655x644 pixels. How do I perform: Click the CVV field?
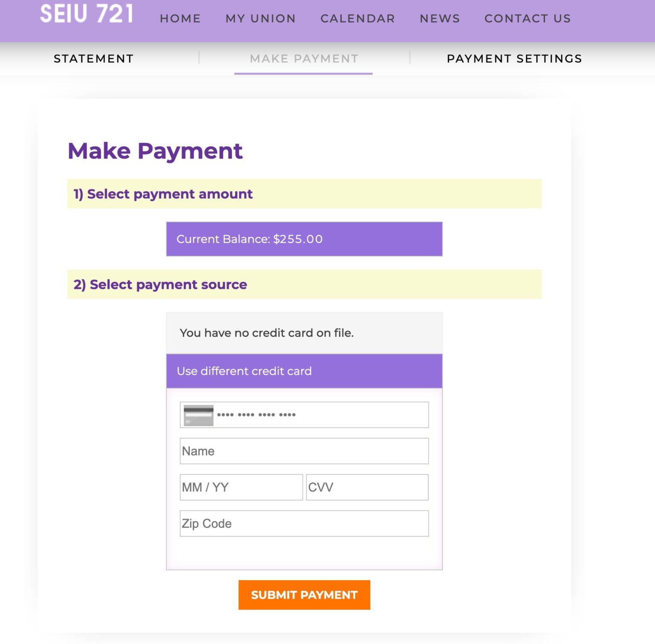point(367,487)
